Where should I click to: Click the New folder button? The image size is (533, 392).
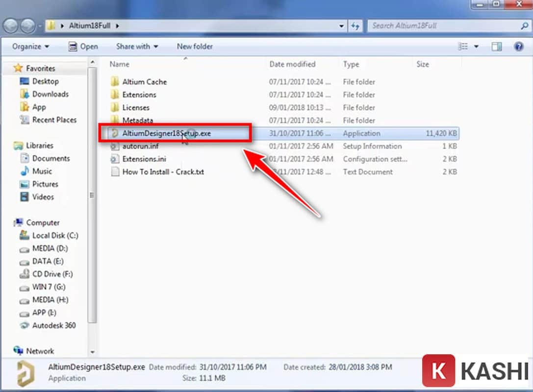pyautogui.click(x=195, y=46)
